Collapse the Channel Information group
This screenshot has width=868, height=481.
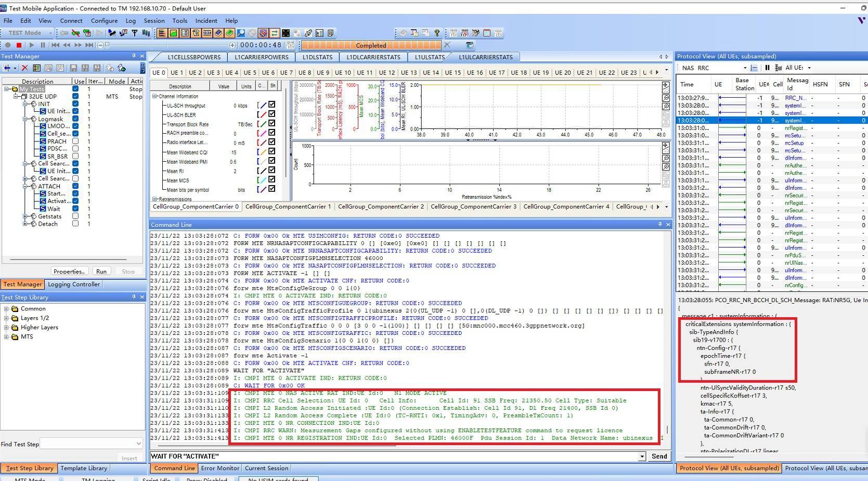(154, 96)
